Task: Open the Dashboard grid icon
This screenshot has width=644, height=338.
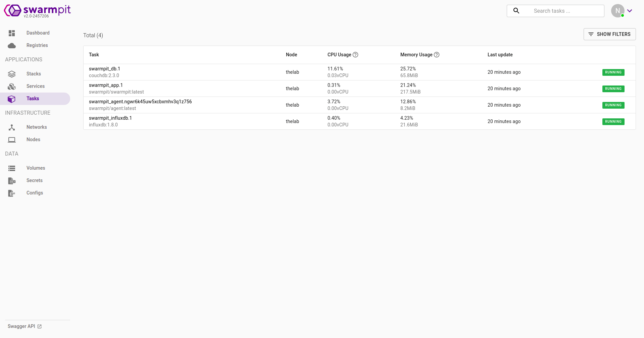Action: (12, 33)
